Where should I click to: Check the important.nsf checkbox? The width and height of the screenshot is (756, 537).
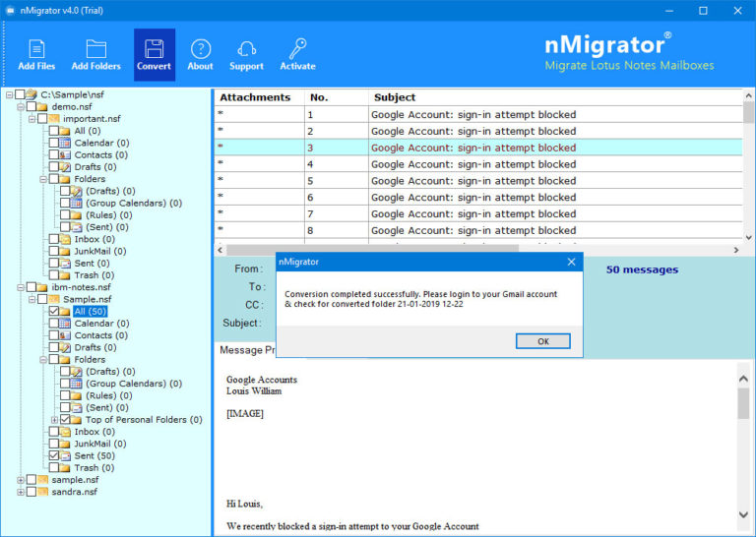tap(42, 119)
